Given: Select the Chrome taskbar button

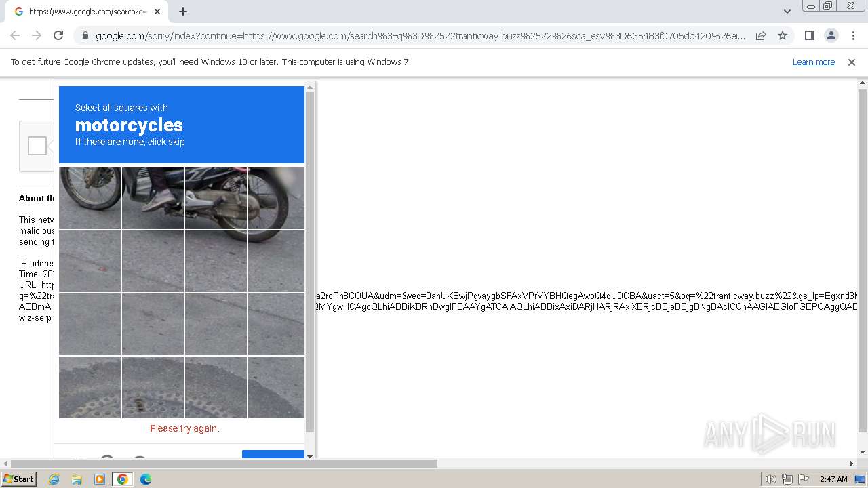Looking at the screenshot, I should (x=123, y=479).
